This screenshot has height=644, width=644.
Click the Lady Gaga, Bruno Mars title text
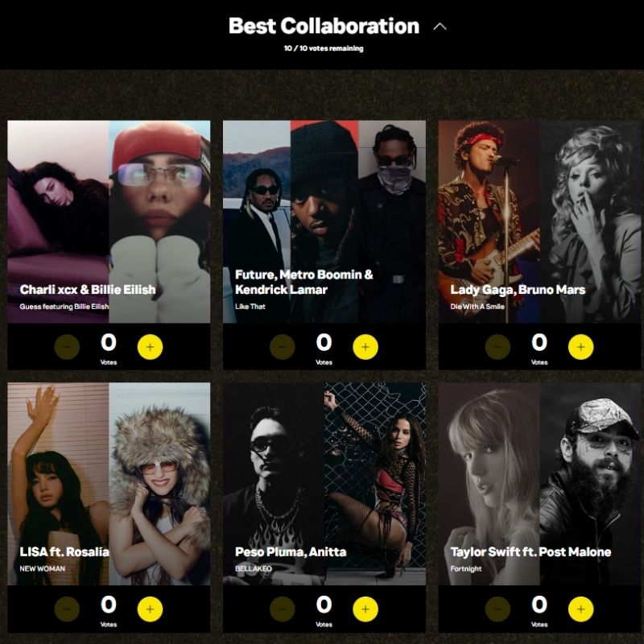(518, 290)
